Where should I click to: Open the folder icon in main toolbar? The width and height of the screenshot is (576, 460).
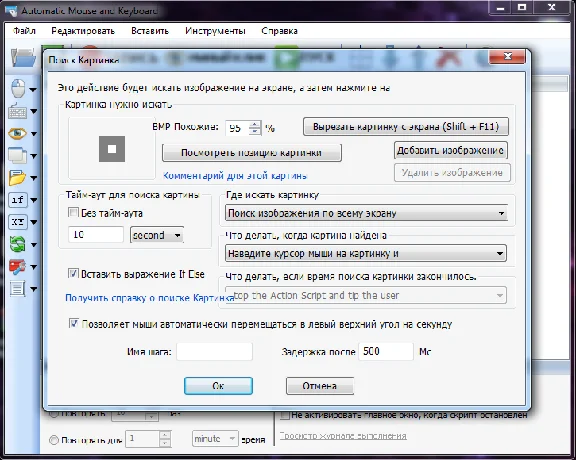click(x=23, y=58)
